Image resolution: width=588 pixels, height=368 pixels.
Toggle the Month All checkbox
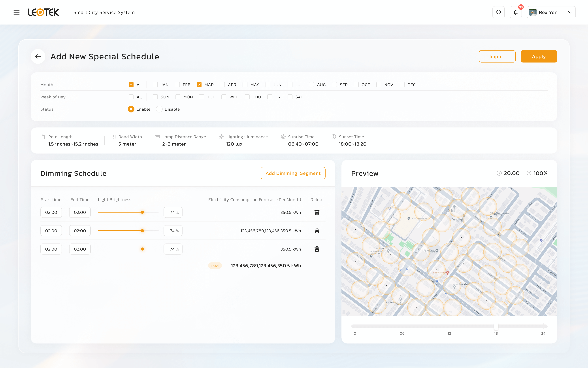coord(131,85)
